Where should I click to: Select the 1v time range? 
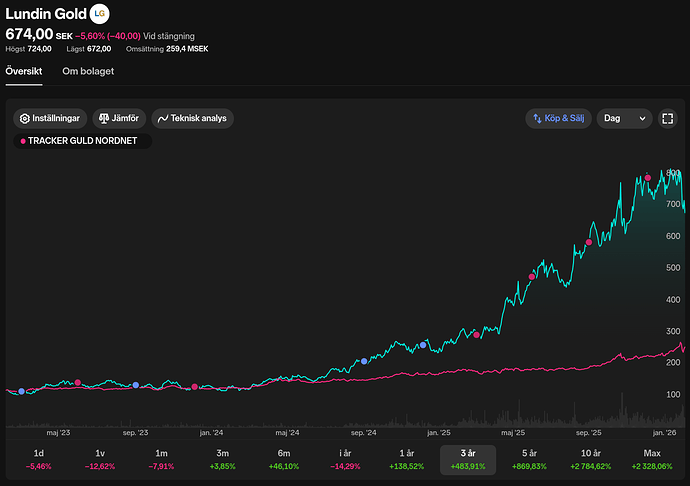pos(100,460)
